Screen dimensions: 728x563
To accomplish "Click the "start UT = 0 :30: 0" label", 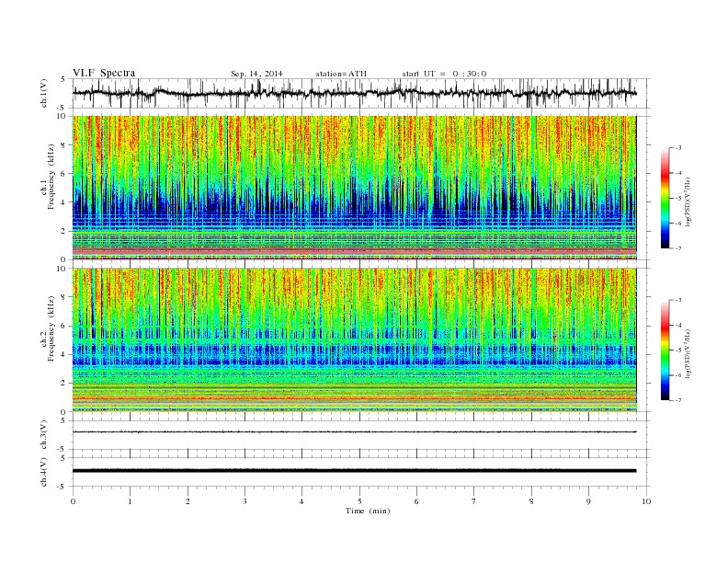I will point(444,74).
